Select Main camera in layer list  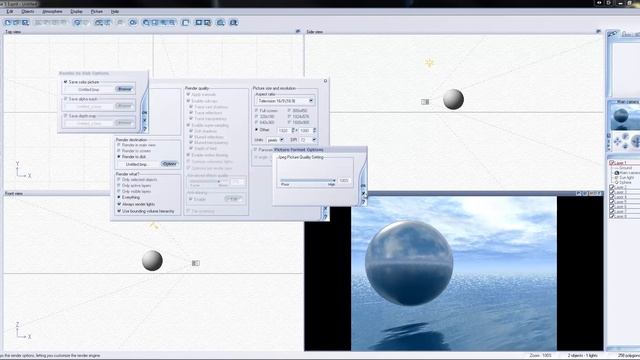click(x=629, y=173)
